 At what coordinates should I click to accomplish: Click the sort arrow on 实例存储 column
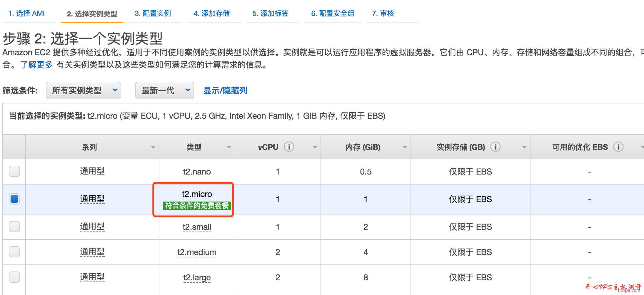[524, 147]
